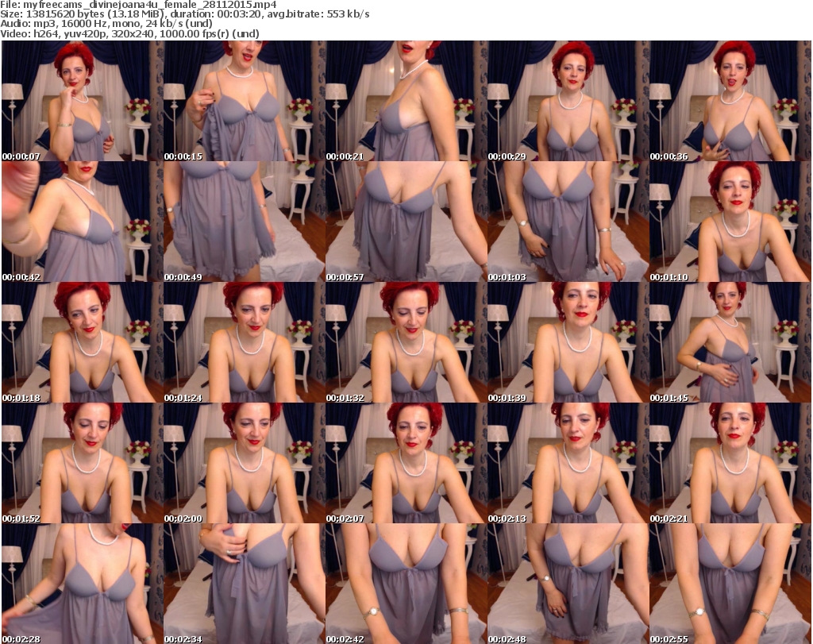The height and width of the screenshot is (644, 813).
Task: Click the thumbnail frame at 00:00:15
Action: [245, 101]
